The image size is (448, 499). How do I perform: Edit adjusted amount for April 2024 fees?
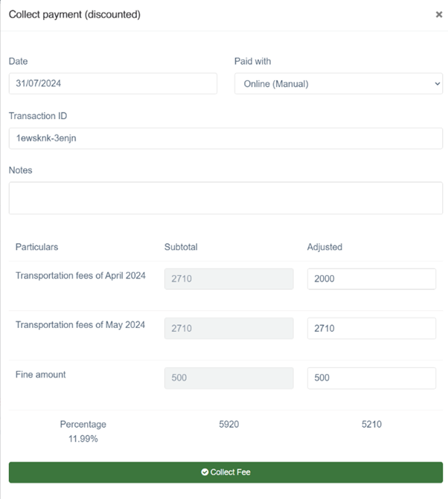click(x=371, y=279)
